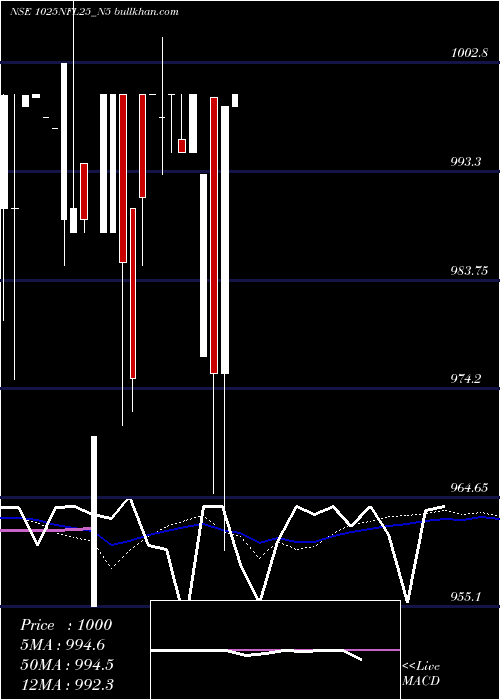Click inside the Live MACD inset chart
The height and width of the screenshot is (700, 500).
point(275,650)
